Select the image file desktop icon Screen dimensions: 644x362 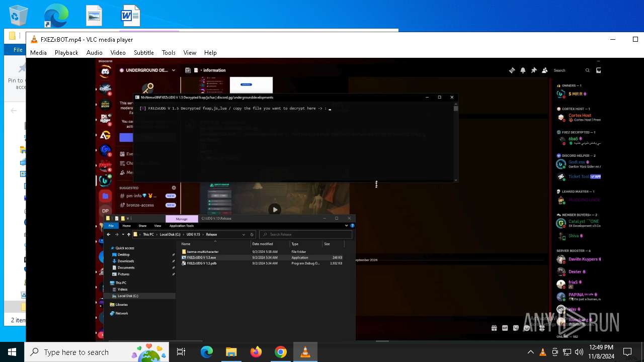coord(94,16)
